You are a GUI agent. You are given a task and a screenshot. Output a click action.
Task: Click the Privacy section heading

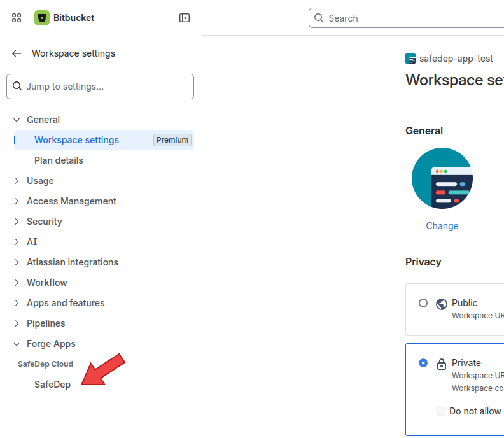tap(423, 262)
